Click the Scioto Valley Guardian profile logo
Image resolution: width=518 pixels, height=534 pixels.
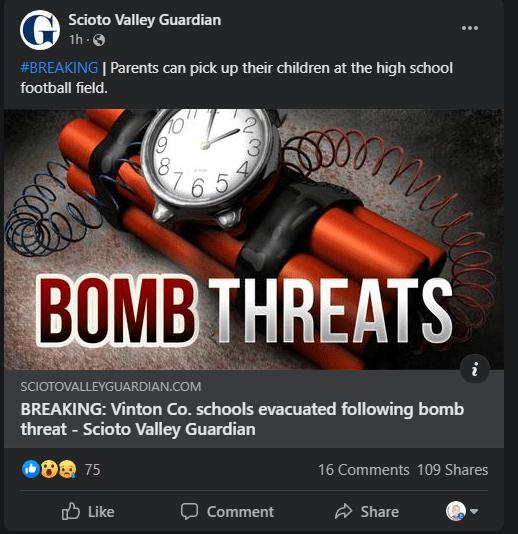click(40, 30)
